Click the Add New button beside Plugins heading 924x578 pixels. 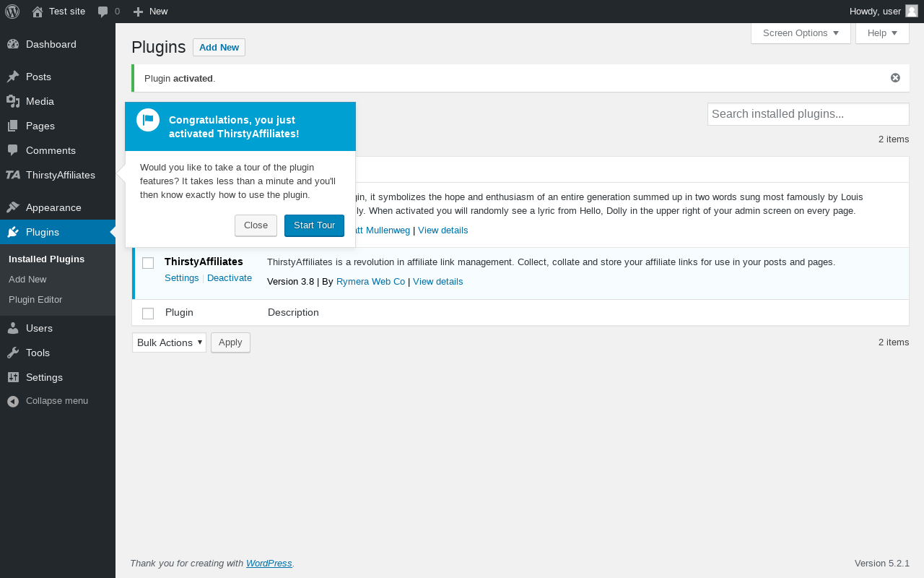[x=219, y=48]
